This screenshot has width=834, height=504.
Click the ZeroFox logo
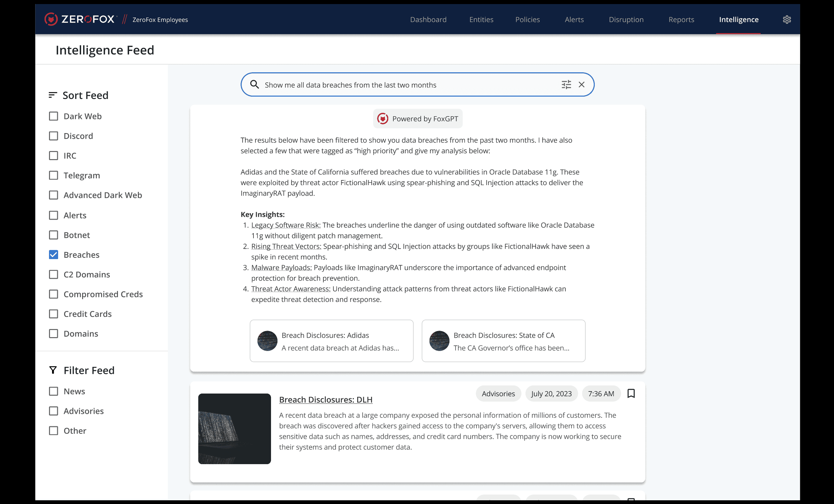click(80, 19)
